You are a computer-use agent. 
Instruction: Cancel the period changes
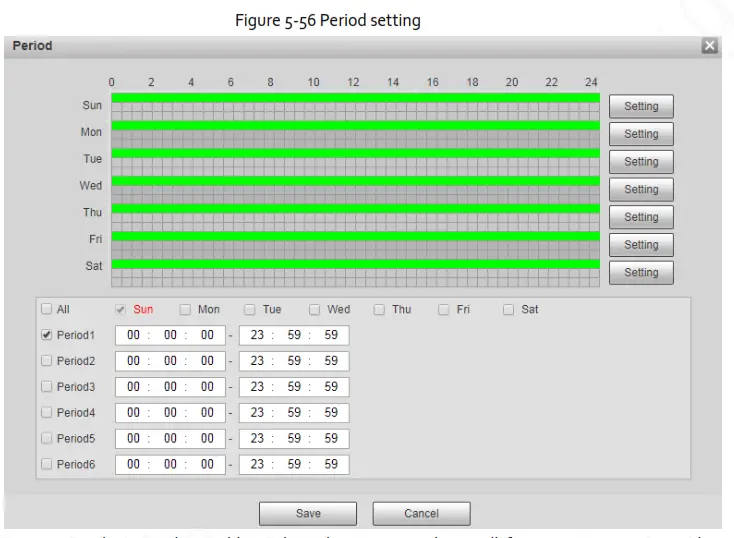click(421, 514)
